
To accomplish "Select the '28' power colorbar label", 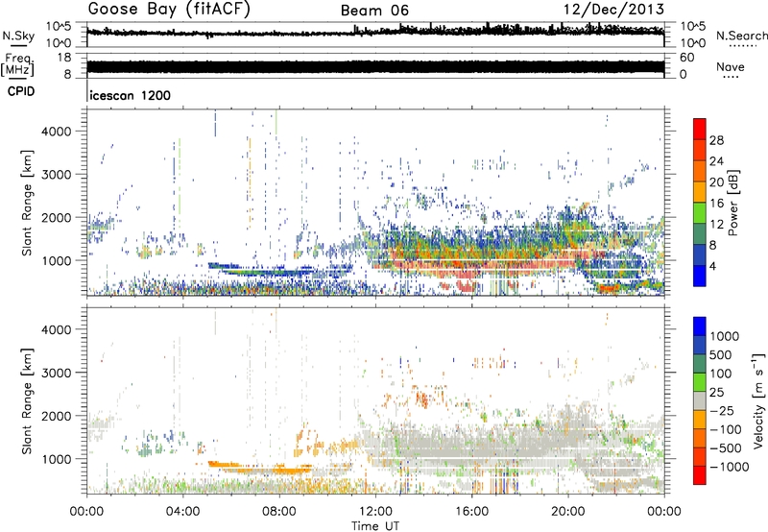I will tap(716, 140).
